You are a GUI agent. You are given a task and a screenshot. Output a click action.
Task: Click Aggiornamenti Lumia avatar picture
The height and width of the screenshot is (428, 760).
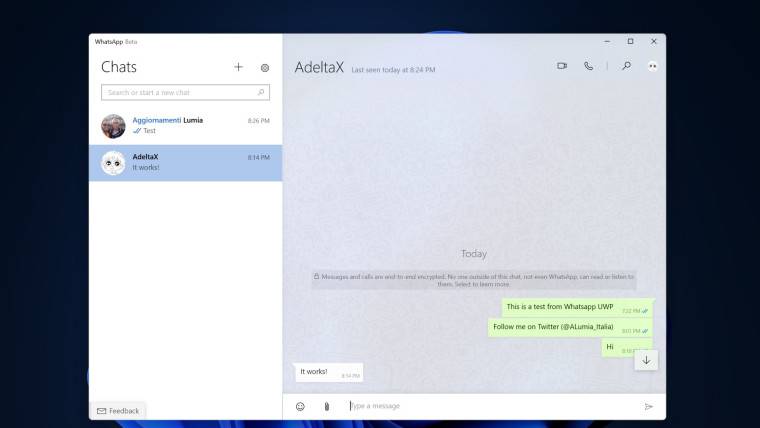[x=113, y=125]
